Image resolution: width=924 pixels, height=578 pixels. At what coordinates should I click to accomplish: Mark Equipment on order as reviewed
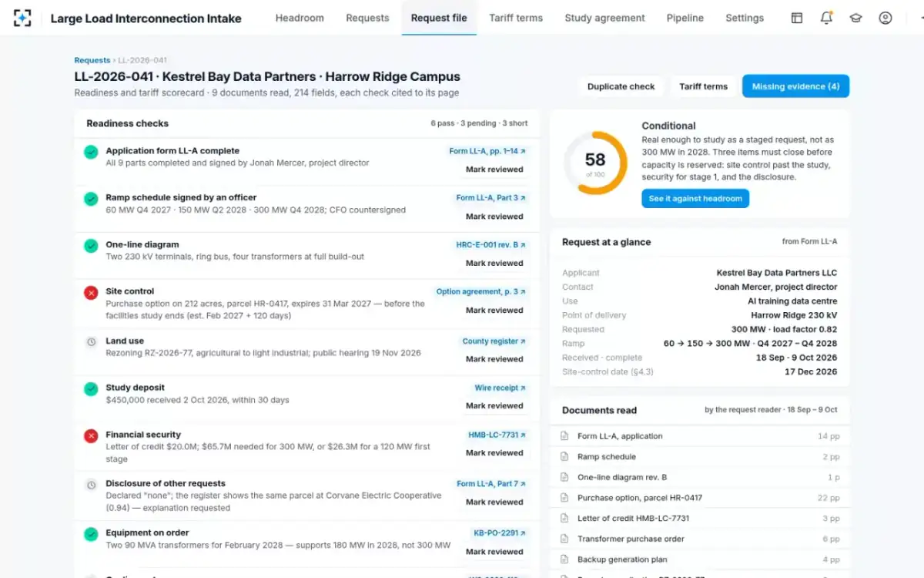click(494, 552)
